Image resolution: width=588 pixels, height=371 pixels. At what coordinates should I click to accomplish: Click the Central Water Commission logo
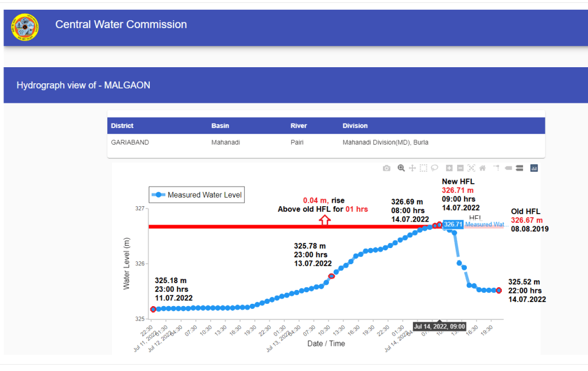pos(25,27)
